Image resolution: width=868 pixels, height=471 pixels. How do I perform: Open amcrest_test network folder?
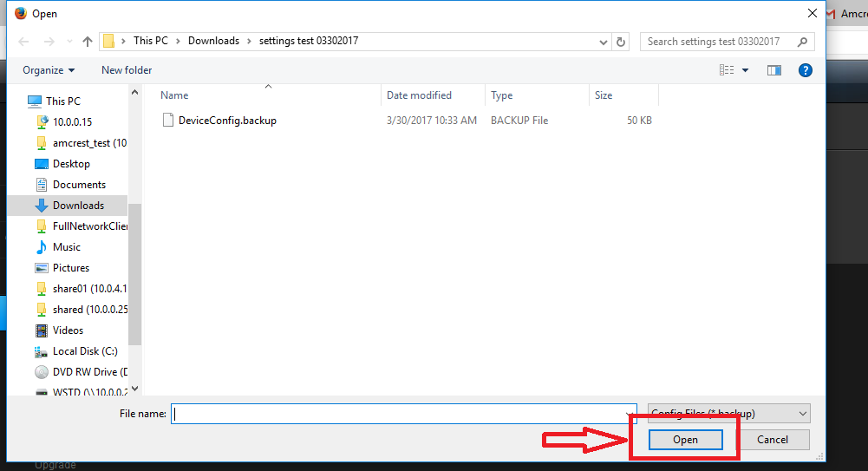click(89, 143)
